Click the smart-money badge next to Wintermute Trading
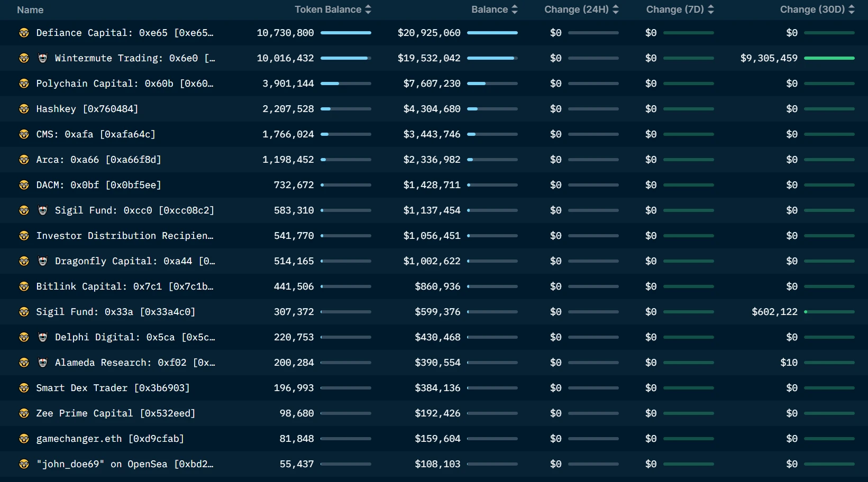868x482 pixels. pyautogui.click(x=43, y=58)
